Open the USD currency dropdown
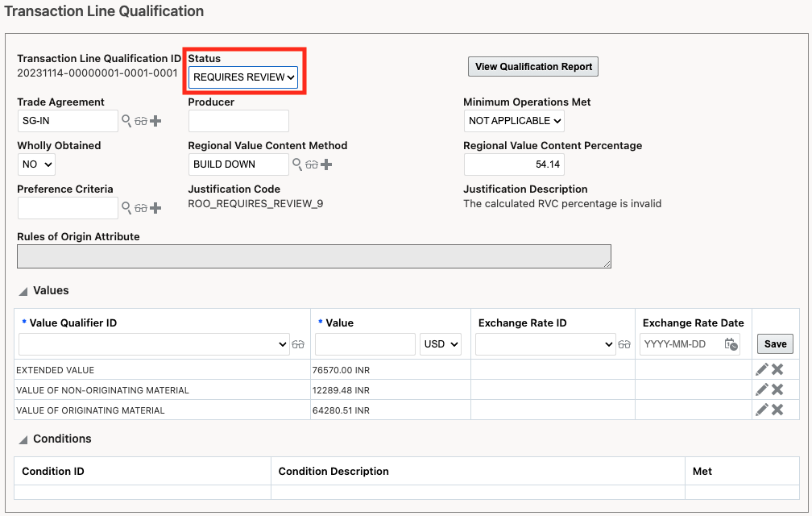 click(x=440, y=344)
